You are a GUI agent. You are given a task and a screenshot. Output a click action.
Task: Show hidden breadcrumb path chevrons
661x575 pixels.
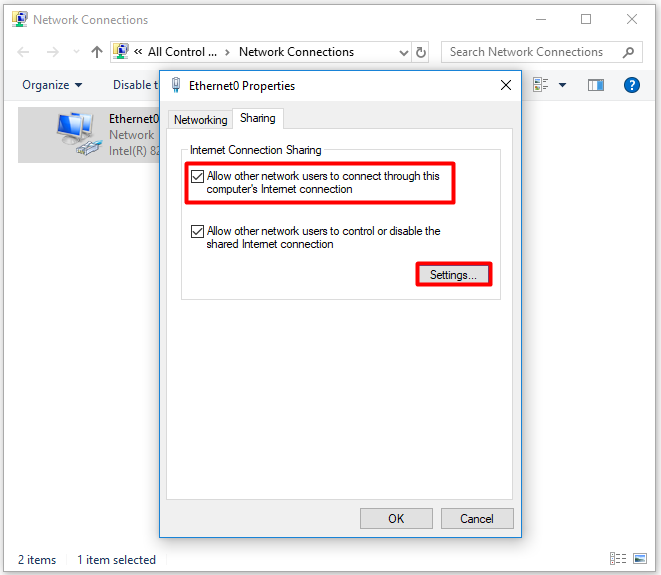tap(138, 52)
